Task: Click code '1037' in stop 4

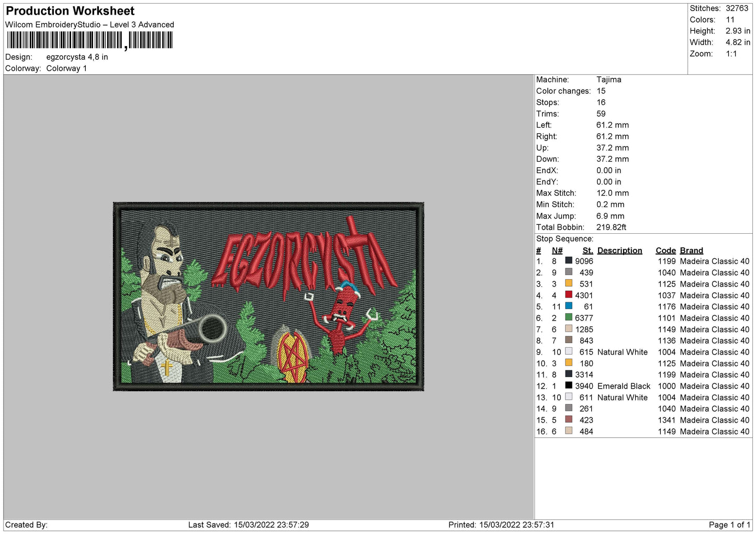Action: tap(667, 295)
